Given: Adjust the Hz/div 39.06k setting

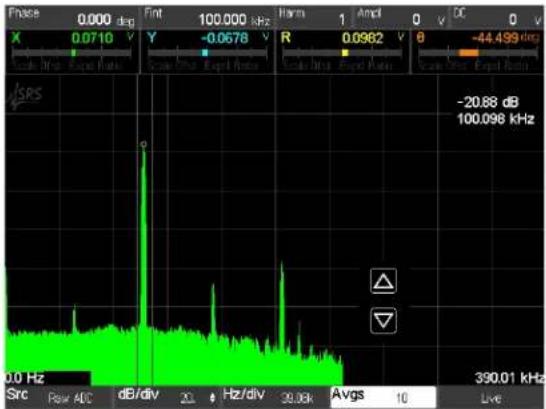Looking at the screenshot, I should click(275, 397).
